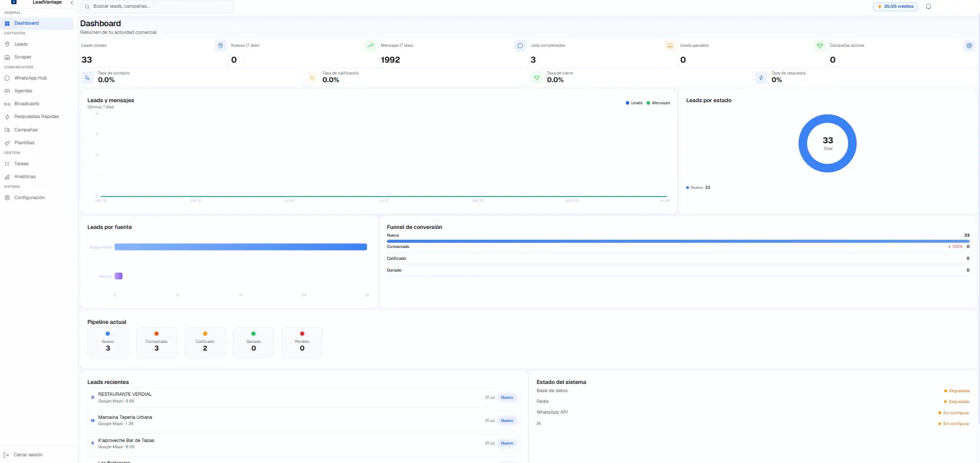This screenshot has height=463, width=980.
Task: Click the Mensajes (7 días) chat icon
Action: coord(520,46)
